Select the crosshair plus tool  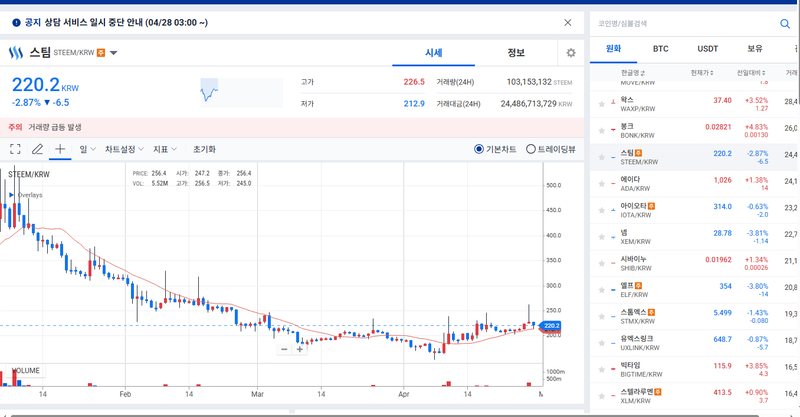pos(60,149)
